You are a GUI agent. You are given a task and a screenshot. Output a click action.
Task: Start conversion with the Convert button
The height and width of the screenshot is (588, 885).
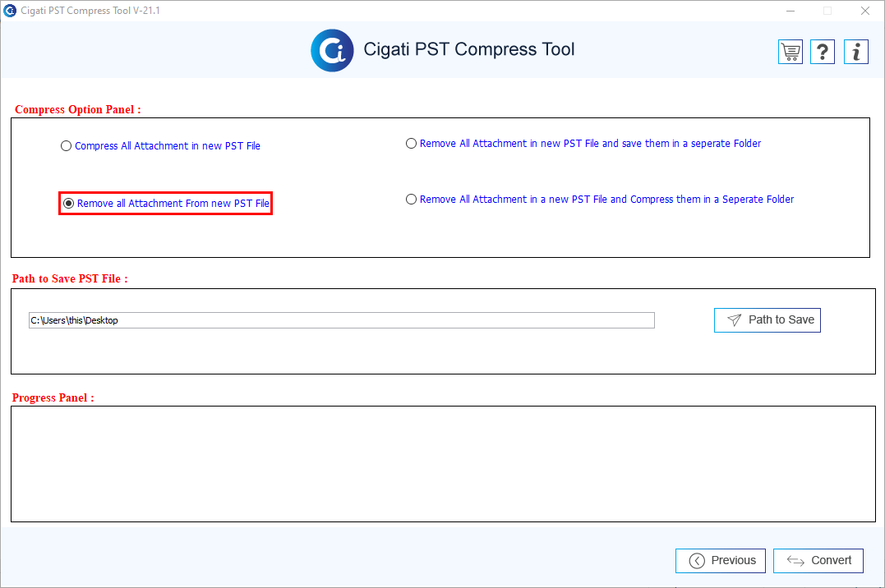coord(818,560)
